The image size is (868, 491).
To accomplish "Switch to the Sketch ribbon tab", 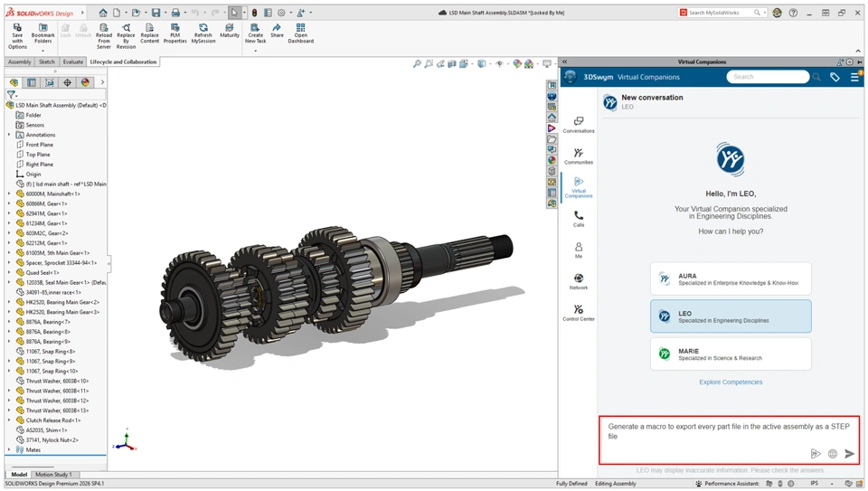I will coord(46,62).
